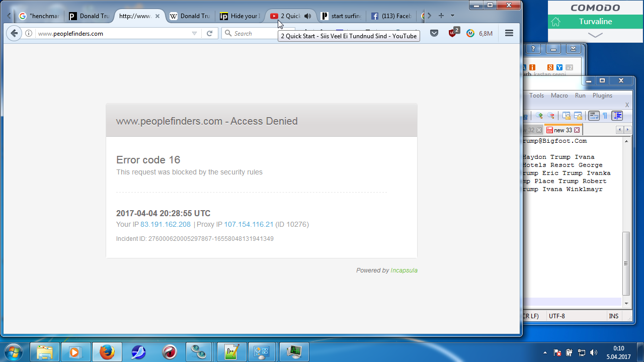Click the Zoom In icon in Notepad++
The width and height of the screenshot is (644, 362).
pyautogui.click(x=539, y=116)
